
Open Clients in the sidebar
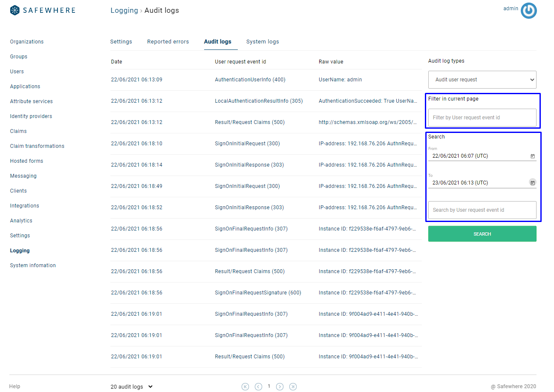(x=18, y=191)
